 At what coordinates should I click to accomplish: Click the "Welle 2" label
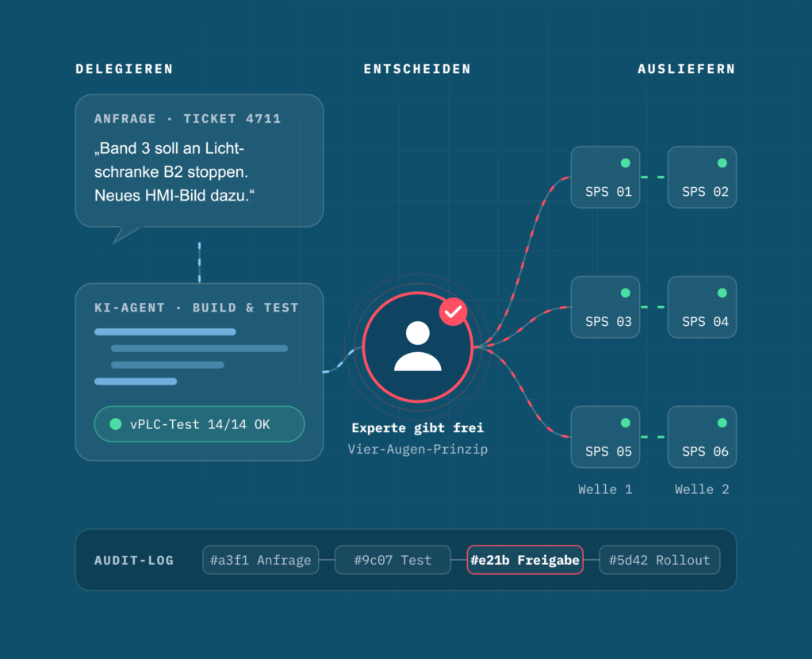coord(703,489)
